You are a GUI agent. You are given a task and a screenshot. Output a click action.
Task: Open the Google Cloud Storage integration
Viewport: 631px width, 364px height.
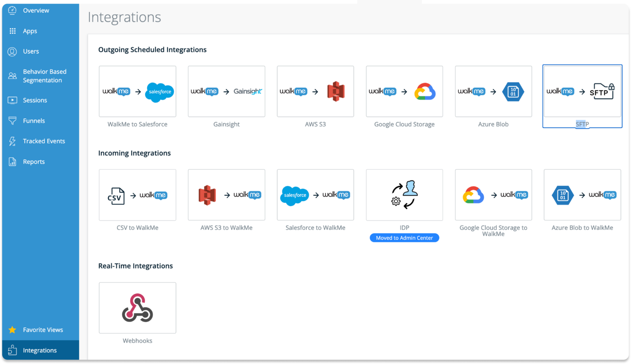coord(404,91)
